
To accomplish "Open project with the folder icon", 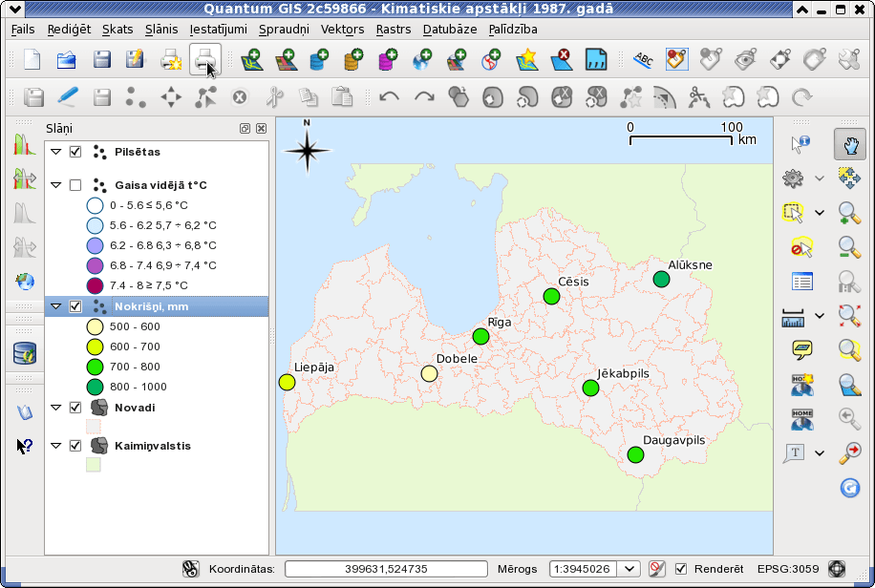I will [x=67, y=59].
